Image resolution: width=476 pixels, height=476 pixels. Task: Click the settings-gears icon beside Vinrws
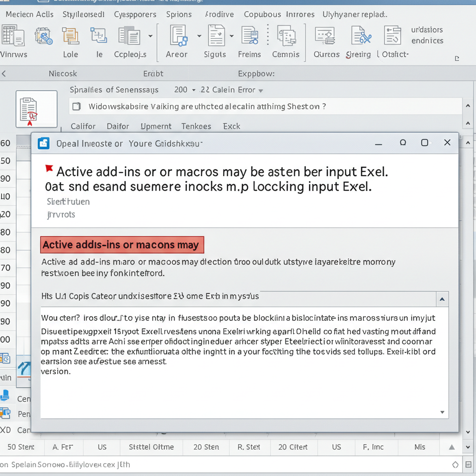point(44,36)
